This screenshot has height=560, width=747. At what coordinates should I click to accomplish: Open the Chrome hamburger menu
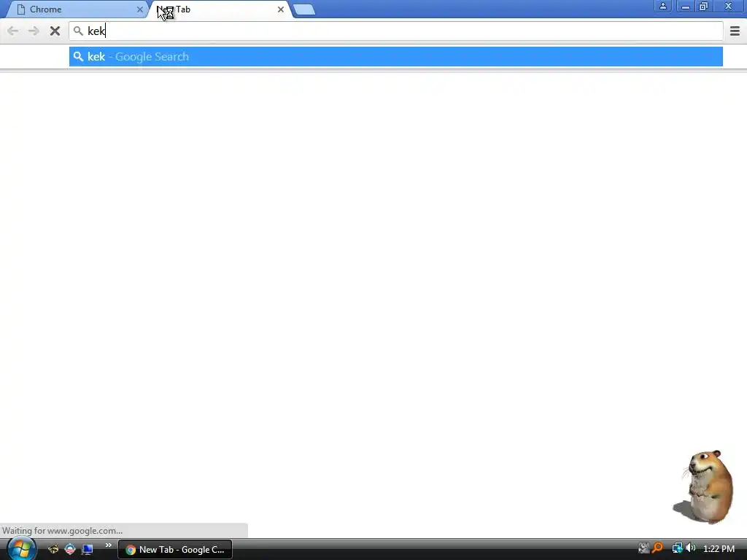pyautogui.click(x=735, y=31)
